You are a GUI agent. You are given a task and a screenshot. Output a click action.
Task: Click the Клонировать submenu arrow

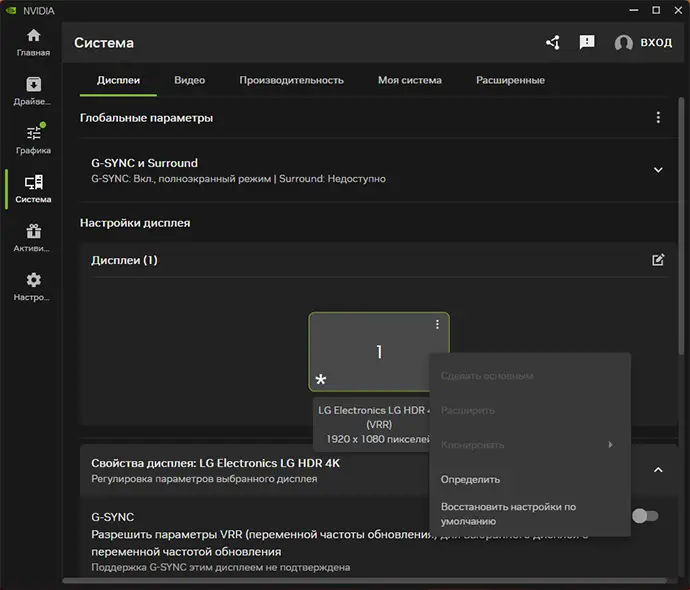pyautogui.click(x=610, y=445)
